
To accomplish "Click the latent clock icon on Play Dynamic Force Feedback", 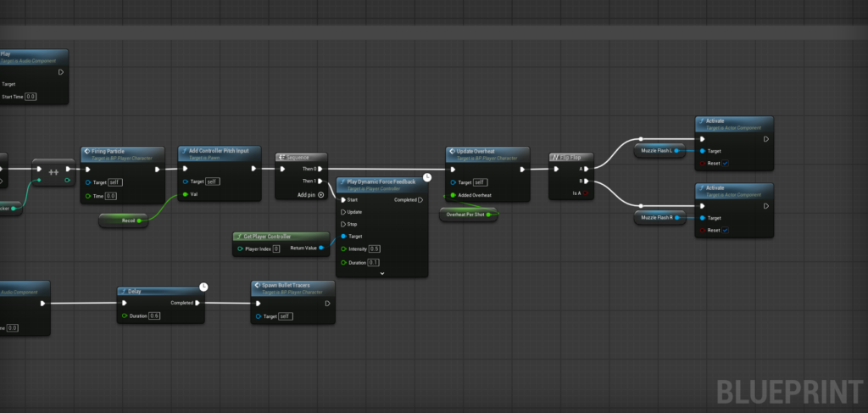I will point(427,177).
